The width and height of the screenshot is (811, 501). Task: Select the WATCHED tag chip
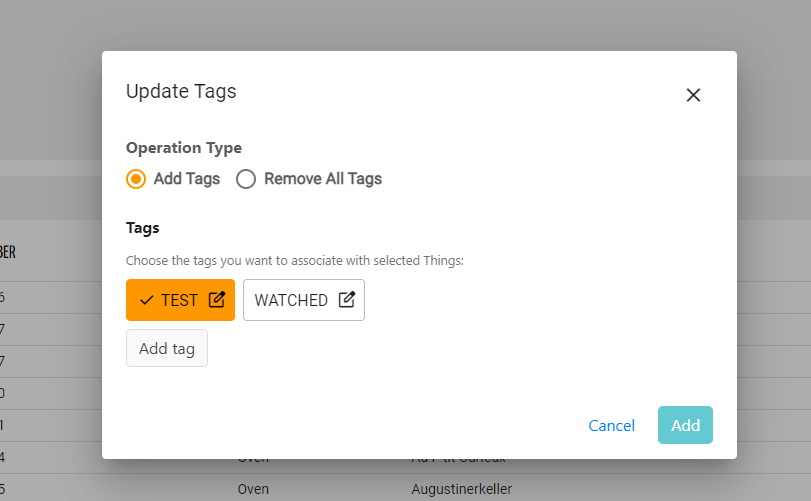291,300
